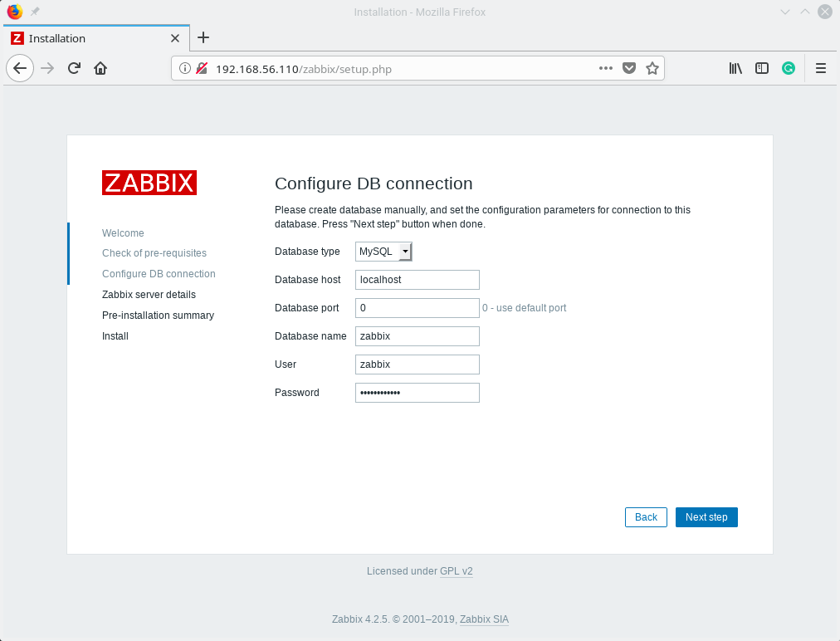Click the Configure DB connection heading
Screen dimensions: 840x641
374,183
